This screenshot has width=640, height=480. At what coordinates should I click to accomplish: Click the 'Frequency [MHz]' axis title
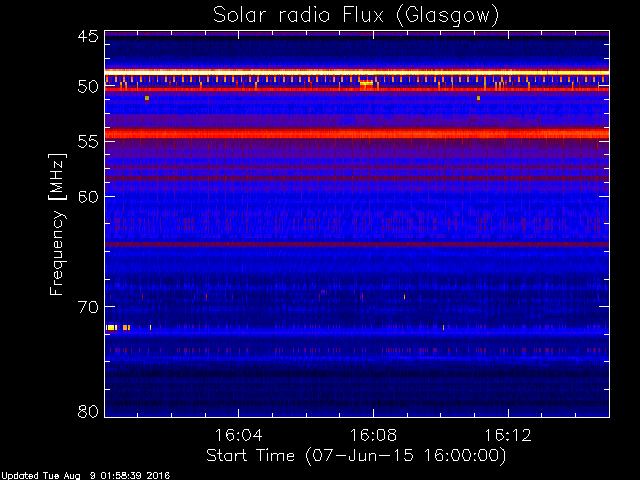coord(57,224)
